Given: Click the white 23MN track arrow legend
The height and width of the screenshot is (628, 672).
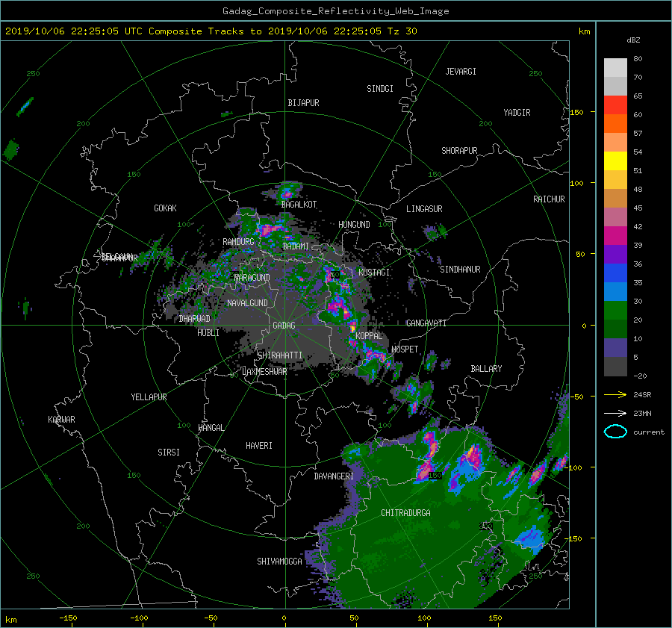Looking at the screenshot, I should point(615,413).
